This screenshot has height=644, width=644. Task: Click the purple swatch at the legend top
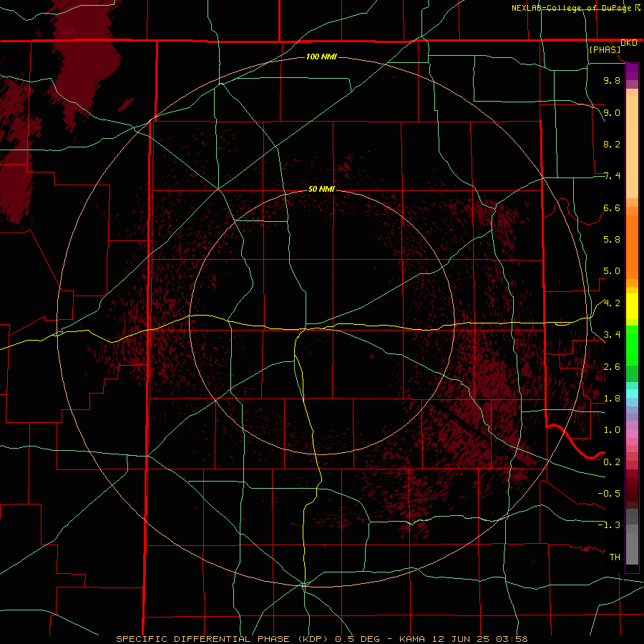pyautogui.click(x=632, y=72)
